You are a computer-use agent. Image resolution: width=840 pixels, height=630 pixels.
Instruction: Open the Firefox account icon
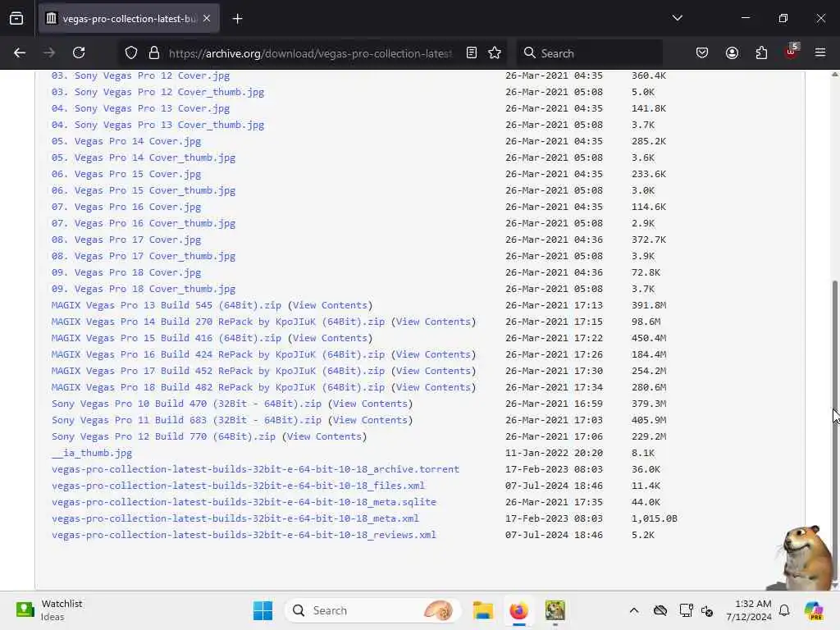732,52
